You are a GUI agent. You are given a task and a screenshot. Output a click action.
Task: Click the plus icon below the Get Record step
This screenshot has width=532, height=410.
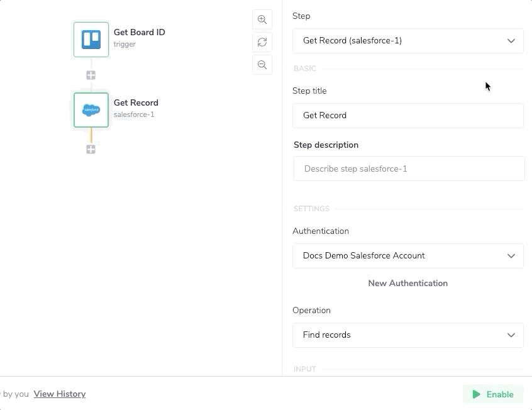pyautogui.click(x=91, y=149)
